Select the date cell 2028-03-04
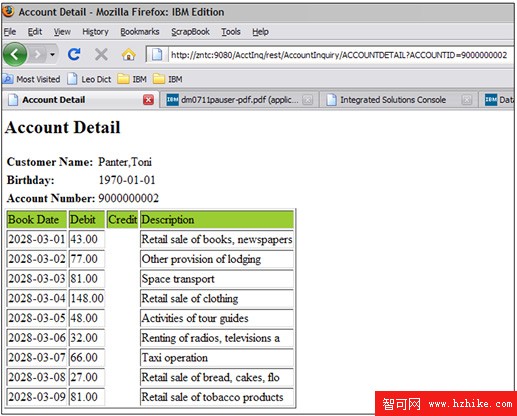The image size is (517, 416). 37,298
